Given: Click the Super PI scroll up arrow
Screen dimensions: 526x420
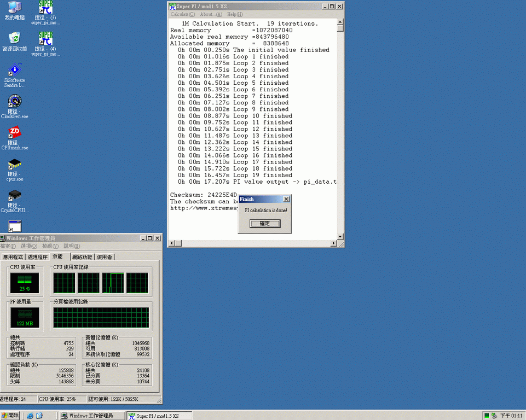Looking at the screenshot, I should pos(340,22).
